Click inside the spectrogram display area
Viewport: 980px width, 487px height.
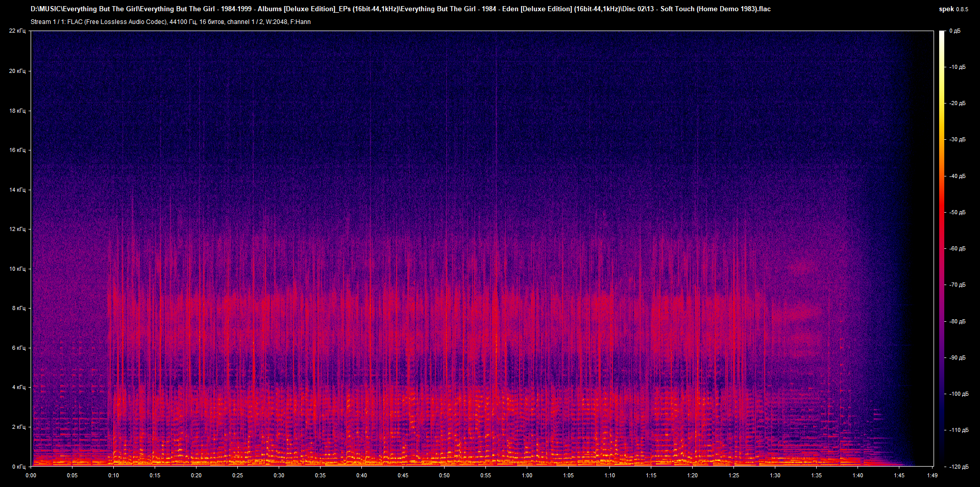click(x=482, y=248)
